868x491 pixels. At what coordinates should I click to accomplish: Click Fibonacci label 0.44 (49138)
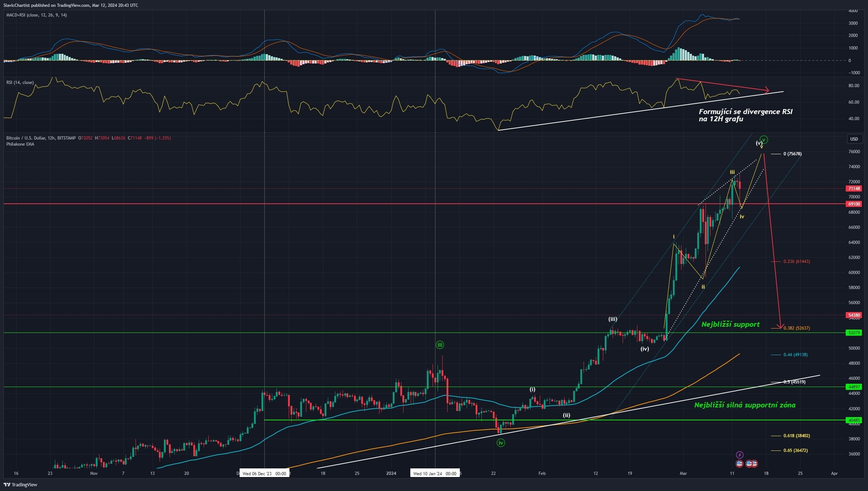pos(796,355)
